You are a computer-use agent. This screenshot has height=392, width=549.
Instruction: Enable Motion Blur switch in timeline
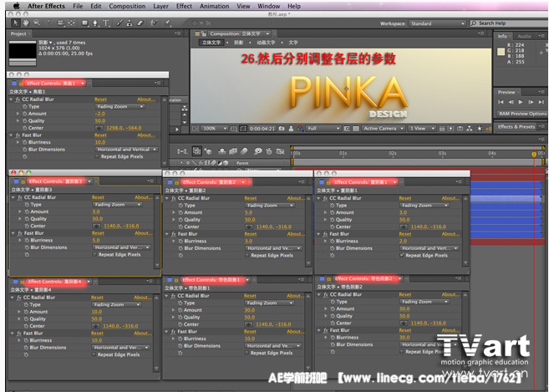[244, 151]
